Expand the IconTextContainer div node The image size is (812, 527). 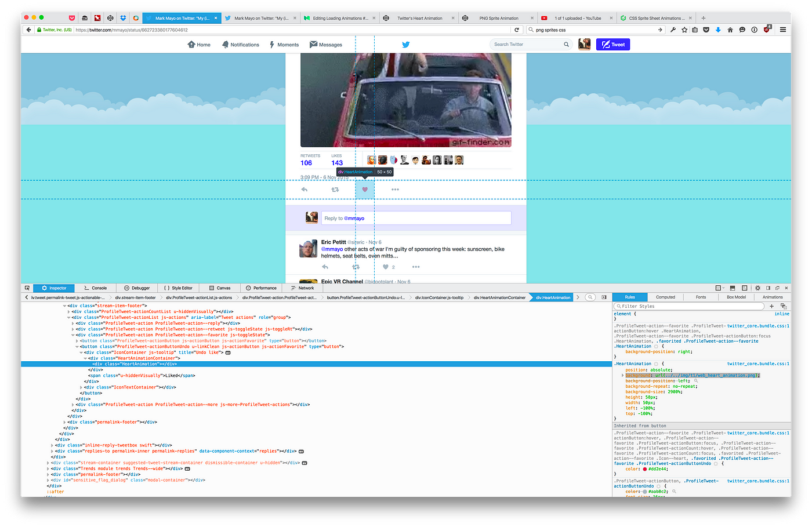pos(81,387)
